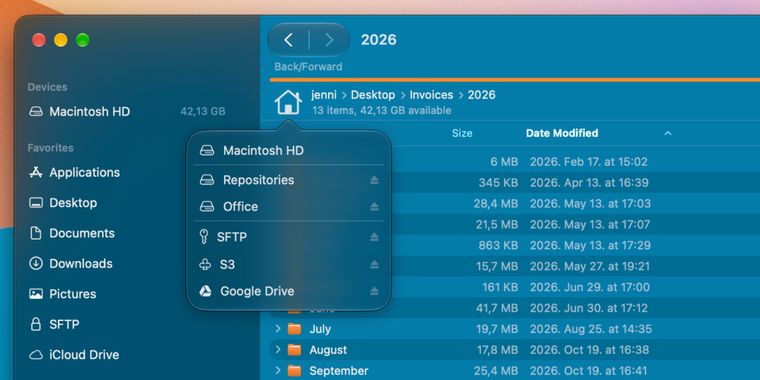Click the iCloud Drive cloud icon
This screenshot has width=760, height=380.
coord(36,355)
